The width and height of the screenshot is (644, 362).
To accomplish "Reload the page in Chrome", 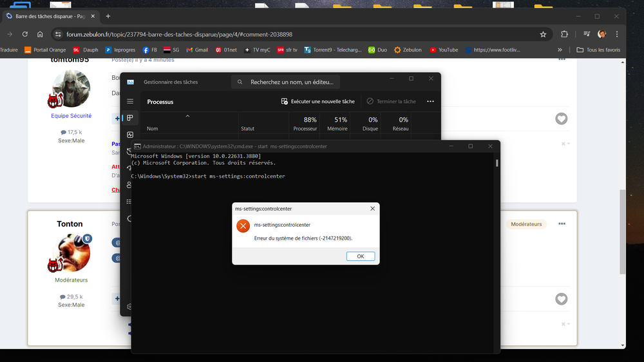I will (25, 34).
